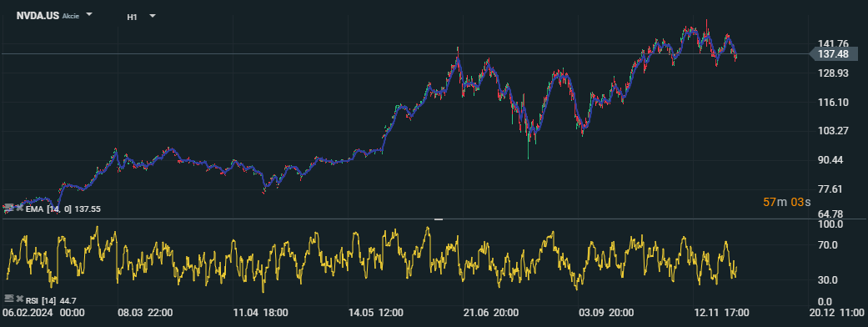This screenshot has height=327, width=868.
Task: Remove the RSI indicator with its X icon
Action: 20,299
